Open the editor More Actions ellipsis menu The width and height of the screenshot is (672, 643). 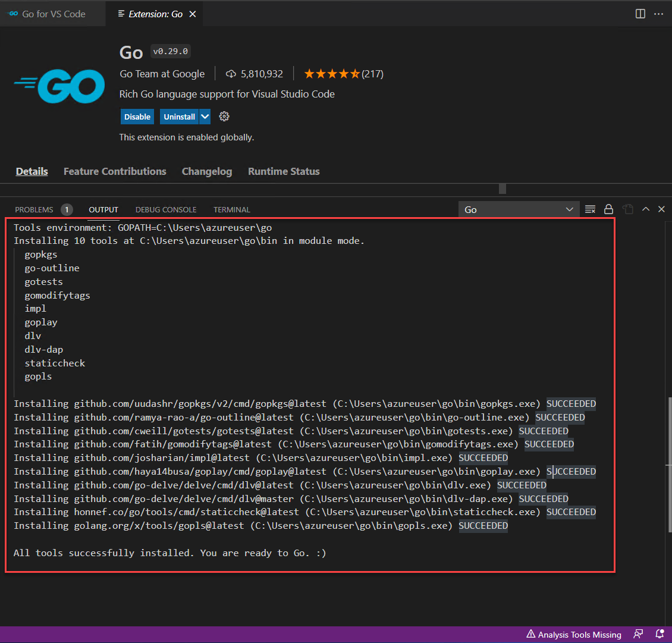coord(658,14)
